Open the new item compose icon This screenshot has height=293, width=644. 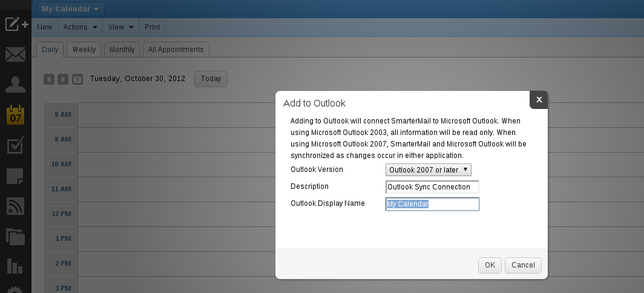click(16, 24)
